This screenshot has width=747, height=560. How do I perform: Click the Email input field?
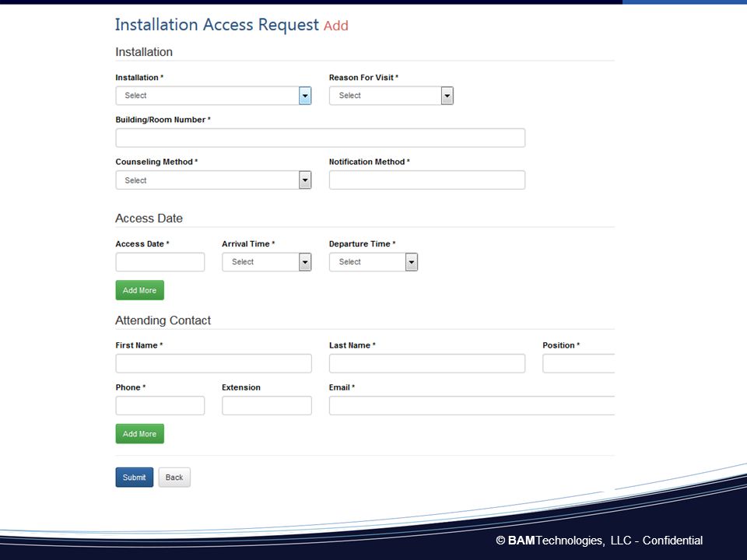point(472,406)
